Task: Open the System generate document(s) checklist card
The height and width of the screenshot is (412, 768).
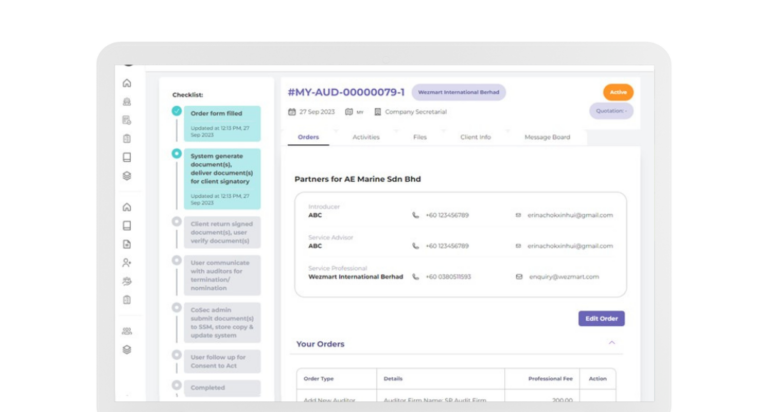Action: [222, 179]
